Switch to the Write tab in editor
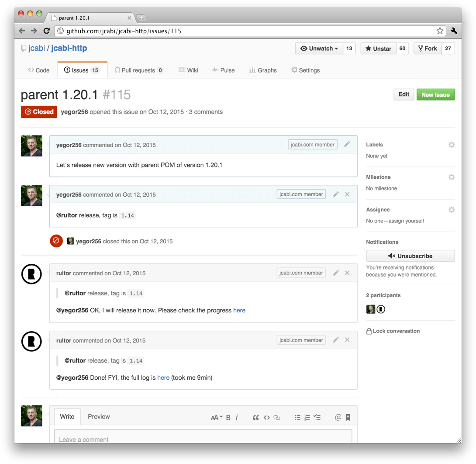This screenshot has width=476, height=464. click(67, 417)
